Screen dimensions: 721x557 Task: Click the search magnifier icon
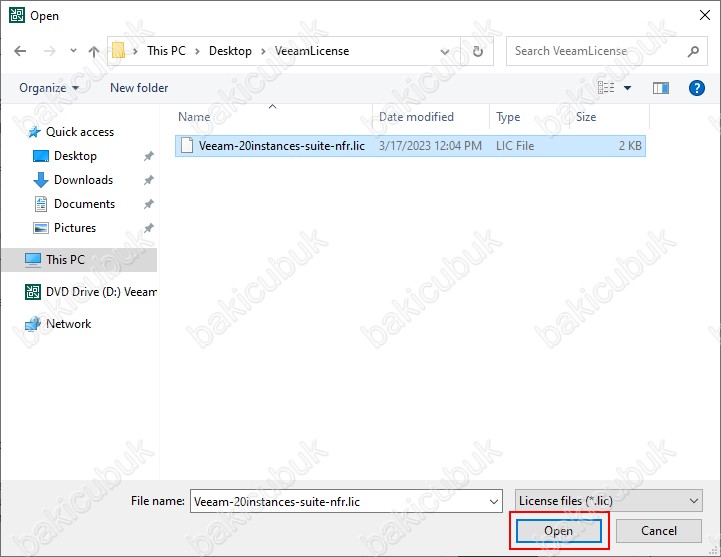(x=693, y=51)
